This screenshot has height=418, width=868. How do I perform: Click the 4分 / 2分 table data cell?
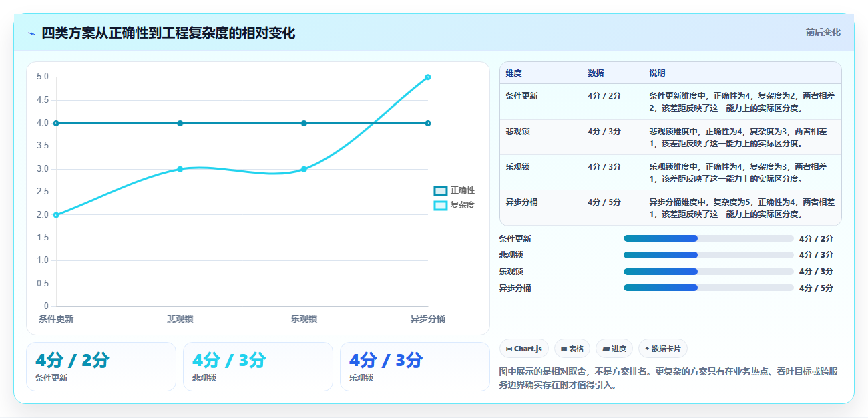click(604, 96)
